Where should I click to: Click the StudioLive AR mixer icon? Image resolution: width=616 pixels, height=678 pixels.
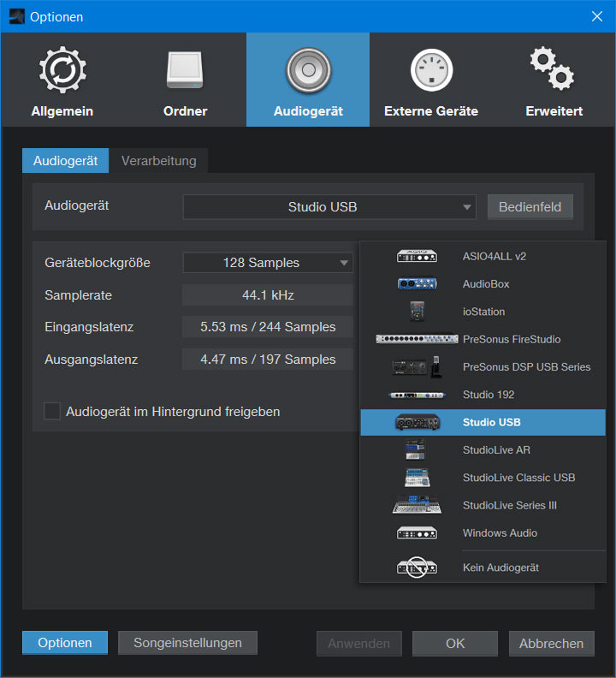(415, 449)
